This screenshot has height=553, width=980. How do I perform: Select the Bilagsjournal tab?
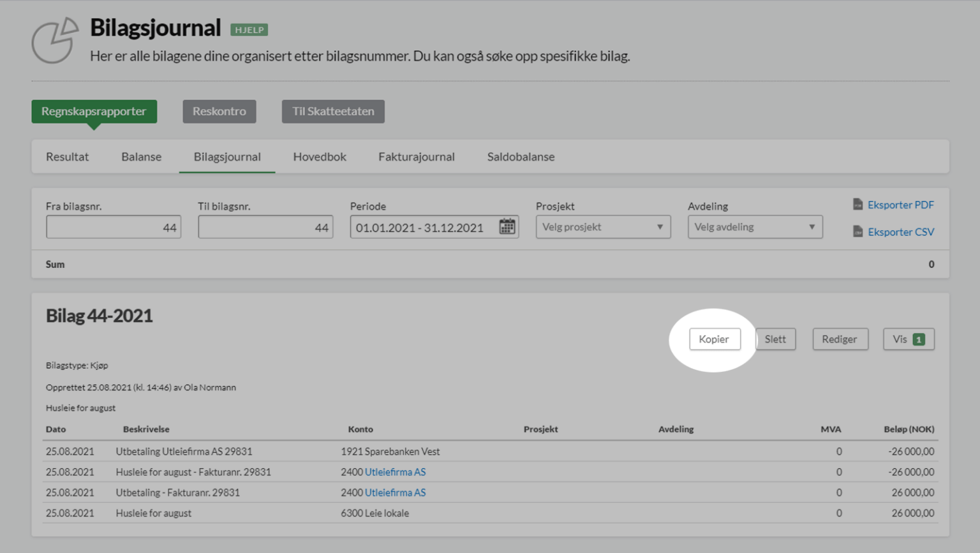coord(227,156)
